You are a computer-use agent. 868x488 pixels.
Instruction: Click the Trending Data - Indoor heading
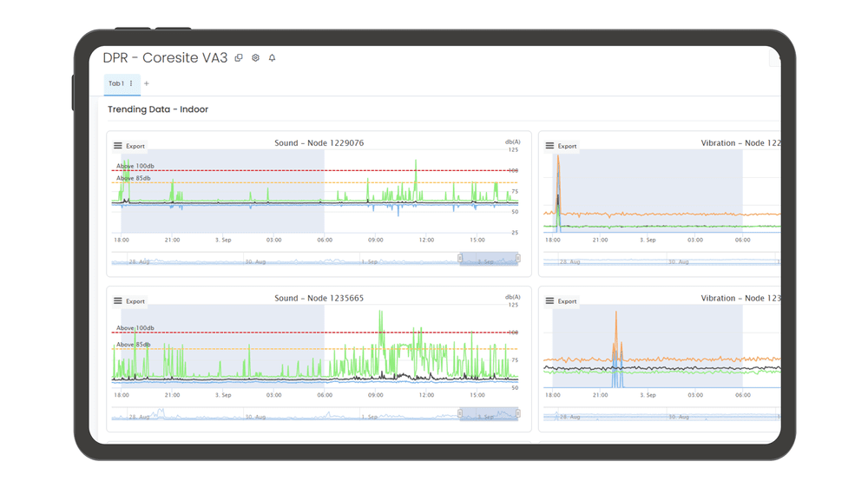point(158,109)
